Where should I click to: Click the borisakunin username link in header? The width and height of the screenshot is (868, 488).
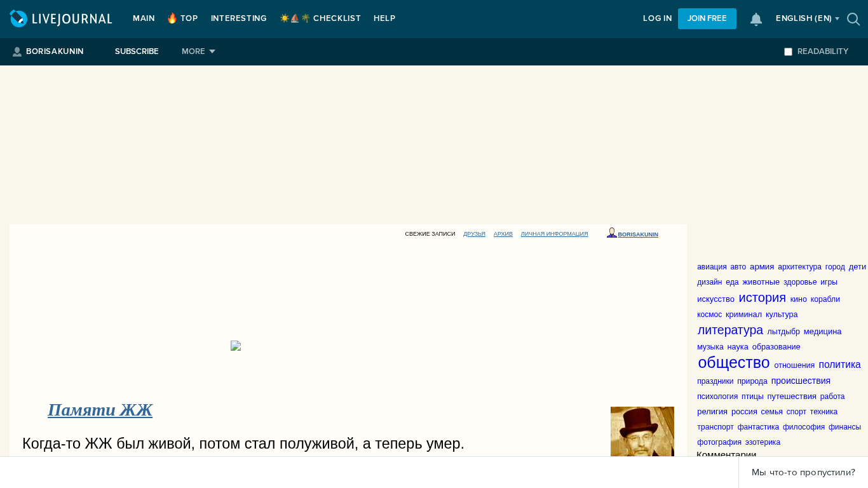pos(638,234)
